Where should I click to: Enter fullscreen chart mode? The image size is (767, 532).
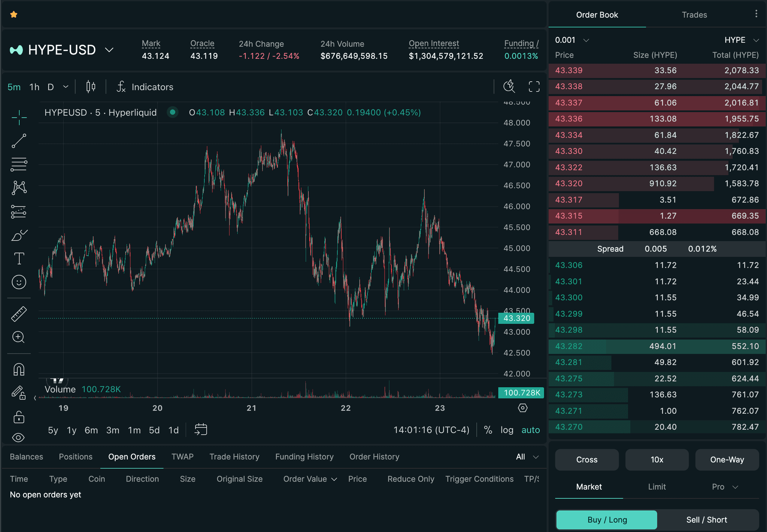coord(534,87)
